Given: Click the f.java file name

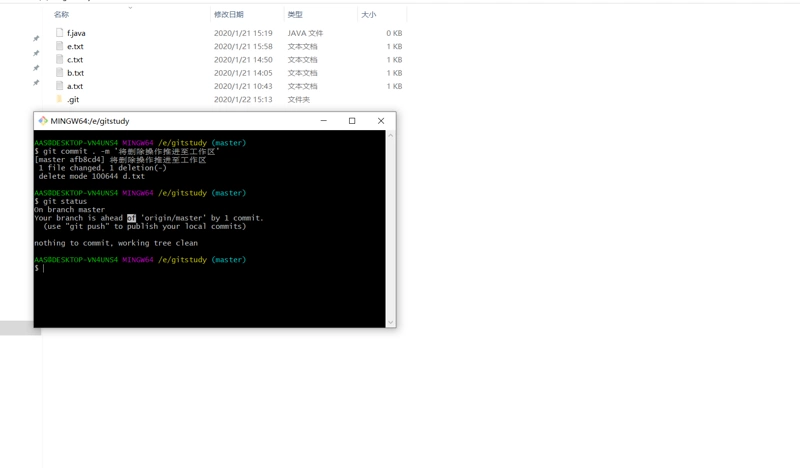Looking at the screenshot, I should 76,33.
